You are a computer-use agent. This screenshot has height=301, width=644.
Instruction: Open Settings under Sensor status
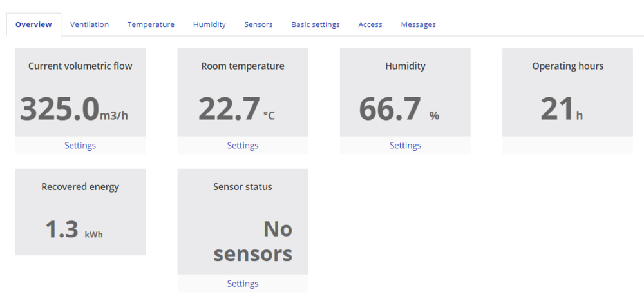[x=243, y=284]
